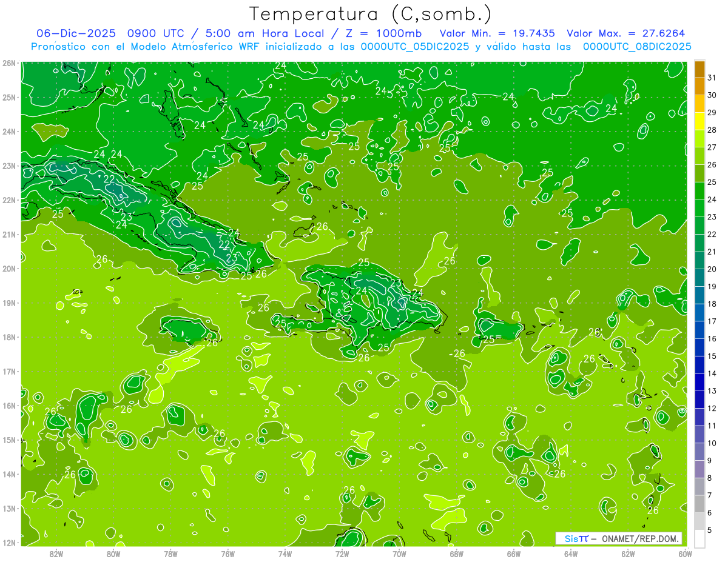Click the '24N' latitude axis label

point(9,132)
